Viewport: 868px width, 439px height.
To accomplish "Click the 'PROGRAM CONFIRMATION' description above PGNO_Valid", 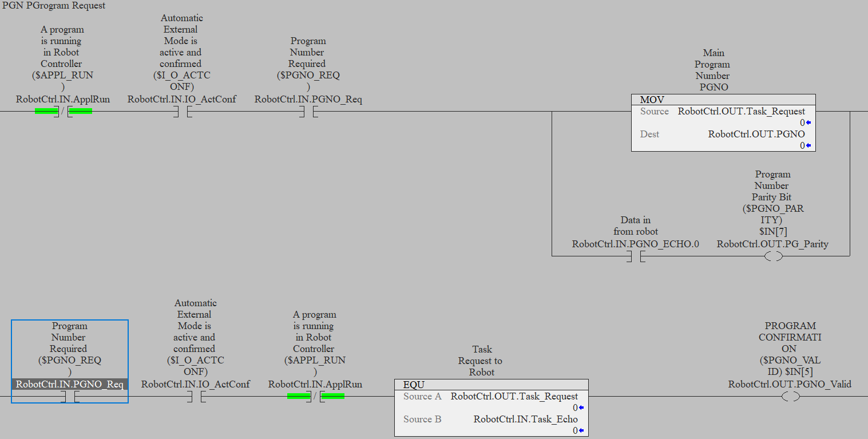I will 790,349.
